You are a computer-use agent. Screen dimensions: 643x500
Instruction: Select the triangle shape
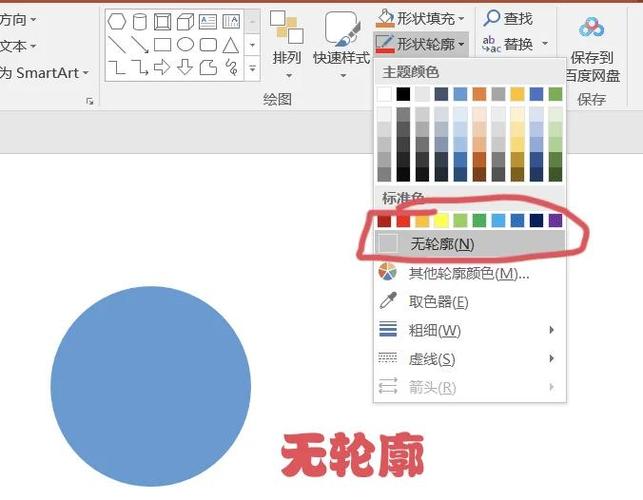point(230,45)
